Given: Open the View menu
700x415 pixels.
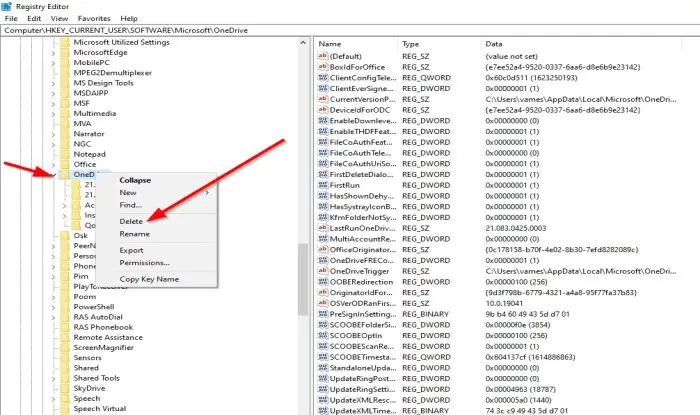Looking at the screenshot, I should tap(59, 18).
